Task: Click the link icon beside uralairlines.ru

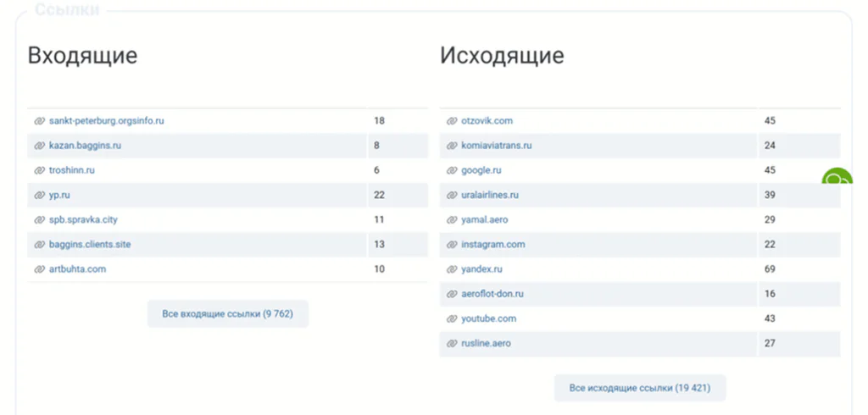Action: 452,196
